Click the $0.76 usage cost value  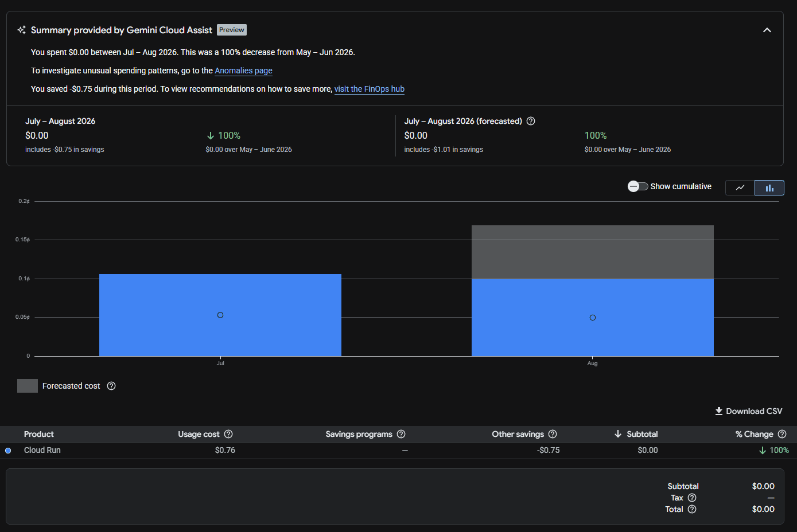click(x=225, y=450)
